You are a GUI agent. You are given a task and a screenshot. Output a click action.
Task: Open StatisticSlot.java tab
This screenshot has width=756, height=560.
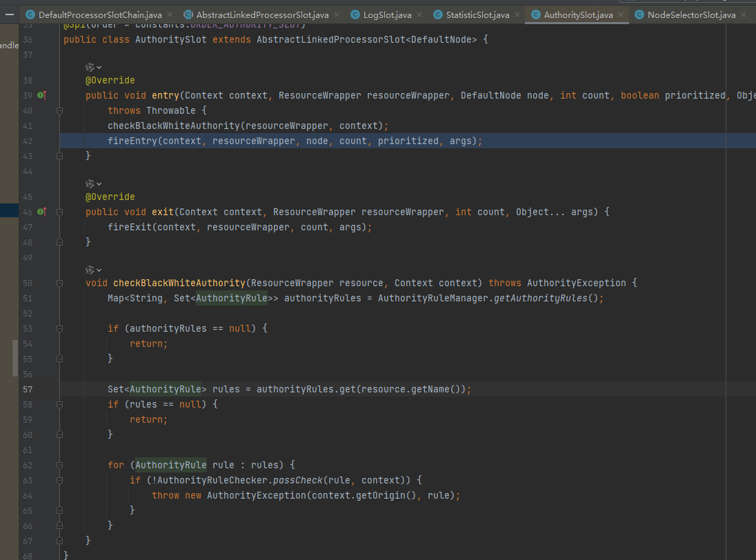(x=477, y=15)
